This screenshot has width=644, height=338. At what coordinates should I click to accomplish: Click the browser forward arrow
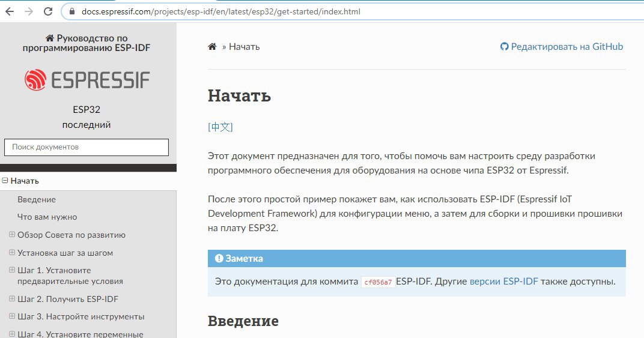tap(29, 11)
